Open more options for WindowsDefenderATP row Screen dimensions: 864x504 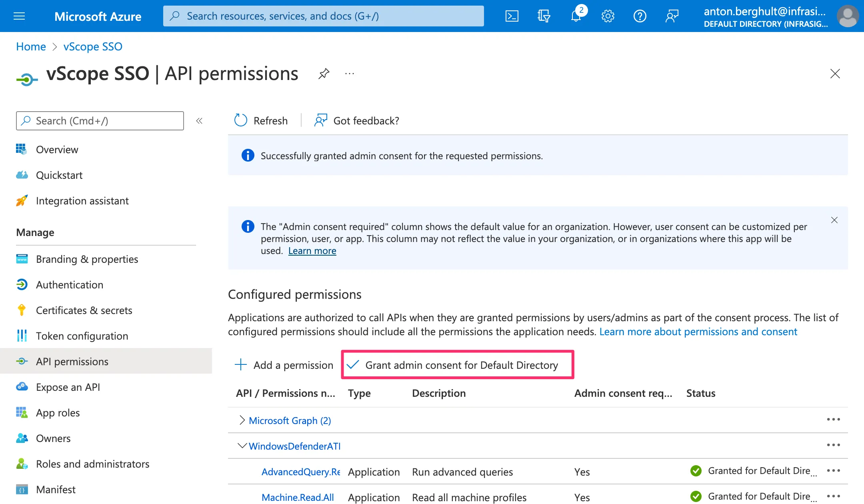[834, 445]
